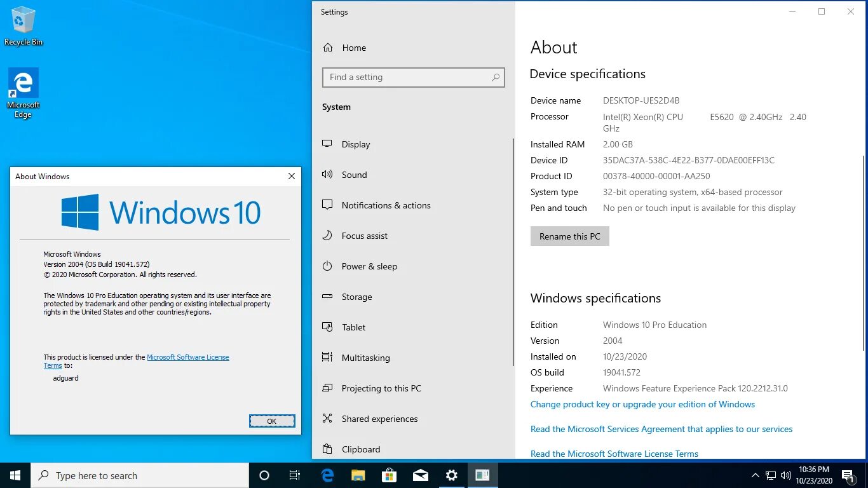
Task: Click the Installed on date 10/23/2020
Action: (x=625, y=356)
